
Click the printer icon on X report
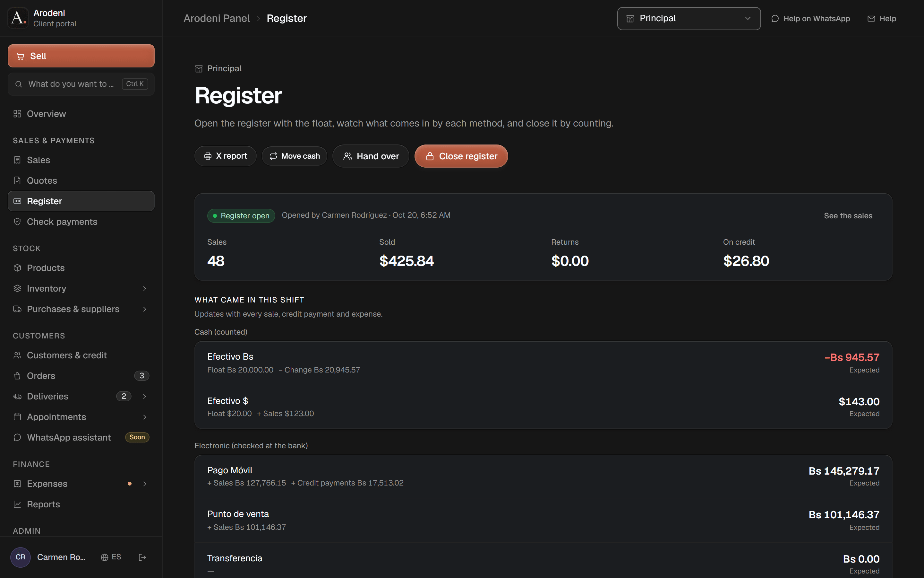pos(208,156)
